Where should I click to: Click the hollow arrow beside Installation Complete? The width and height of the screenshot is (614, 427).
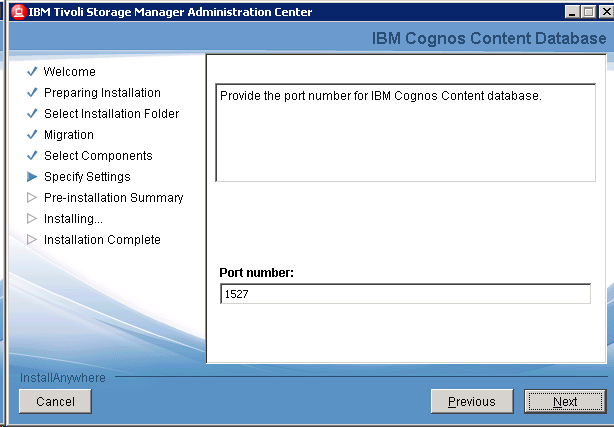pyautogui.click(x=32, y=240)
